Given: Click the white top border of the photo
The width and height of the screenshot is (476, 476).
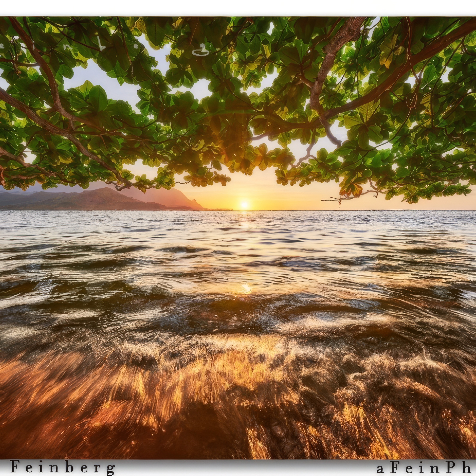Looking at the screenshot, I should click(x=238, y=8).
